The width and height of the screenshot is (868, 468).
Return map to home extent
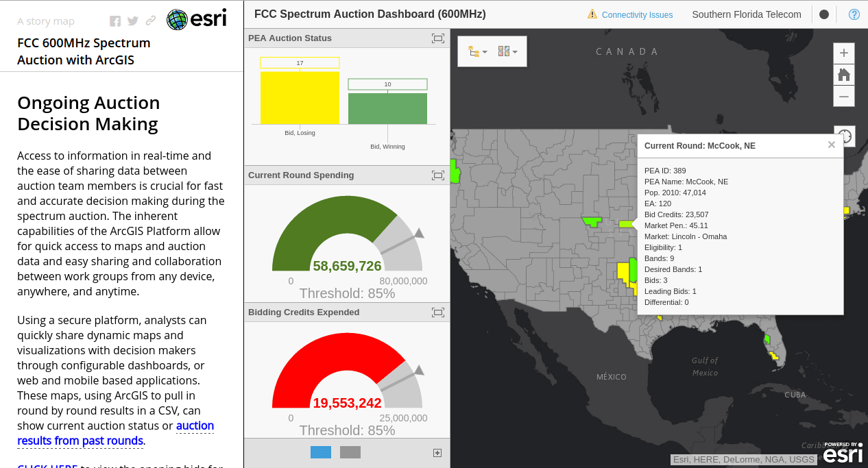pos(844,75)
